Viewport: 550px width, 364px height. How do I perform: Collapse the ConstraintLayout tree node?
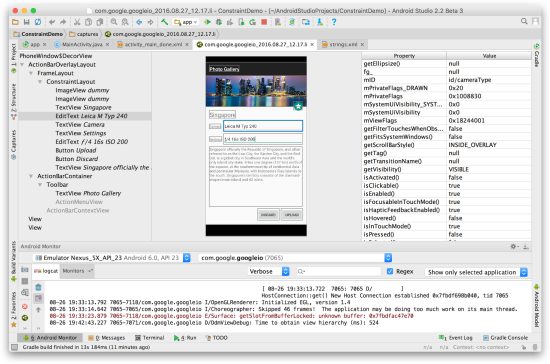tap(40, 82)
